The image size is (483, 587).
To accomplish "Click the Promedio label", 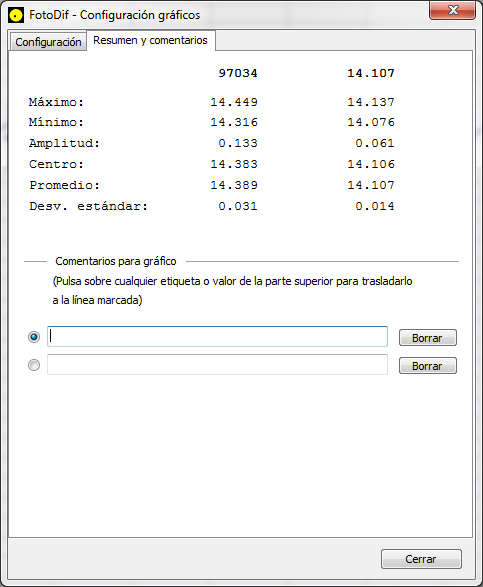I will coord(64,185).
